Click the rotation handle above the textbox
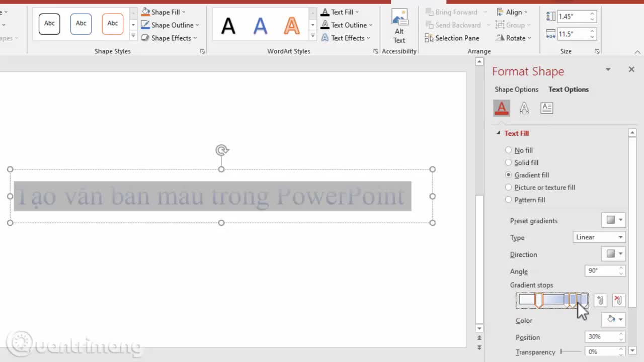This screenshot has width=644, height=362. (x=222, y=150)
